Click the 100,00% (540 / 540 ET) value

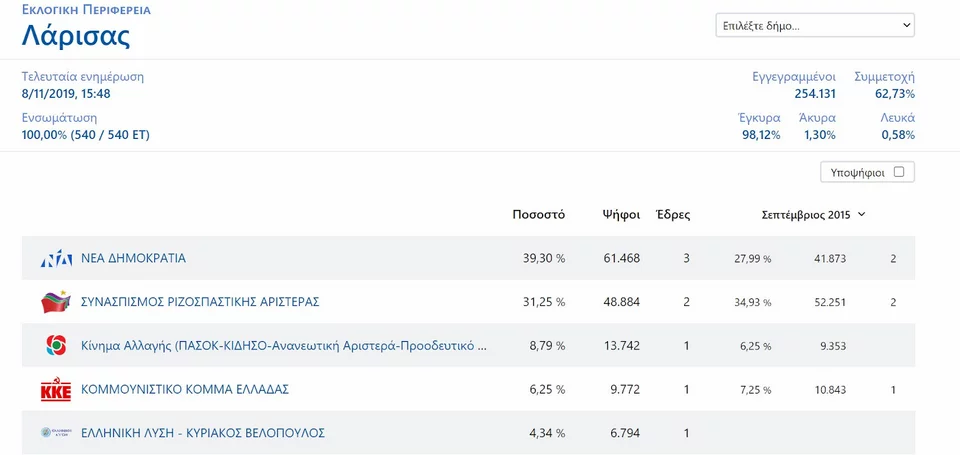(x=86, y=135)
